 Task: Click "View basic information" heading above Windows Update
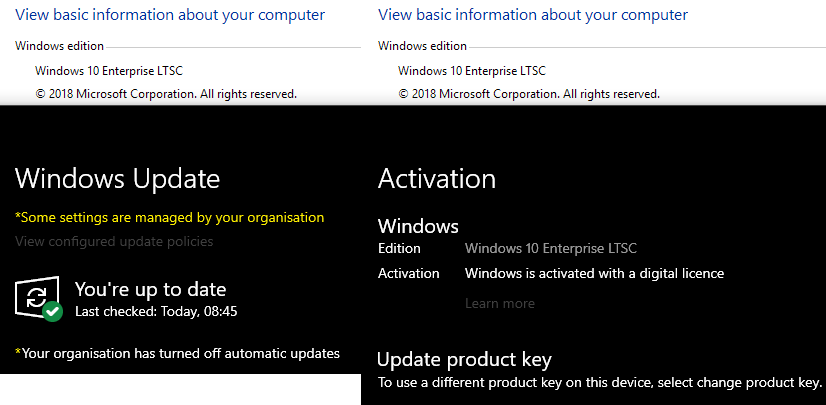pyautogui.click(x=170, y=15)
